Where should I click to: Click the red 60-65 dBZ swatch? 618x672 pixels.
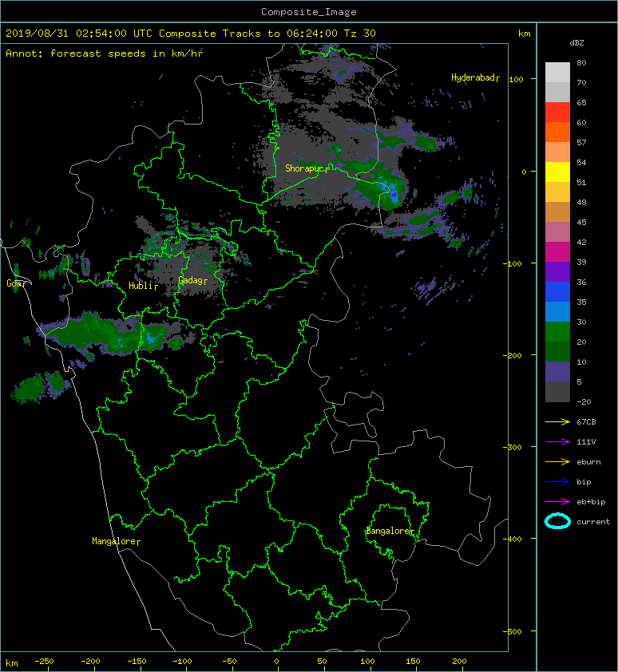click(557, 113)
